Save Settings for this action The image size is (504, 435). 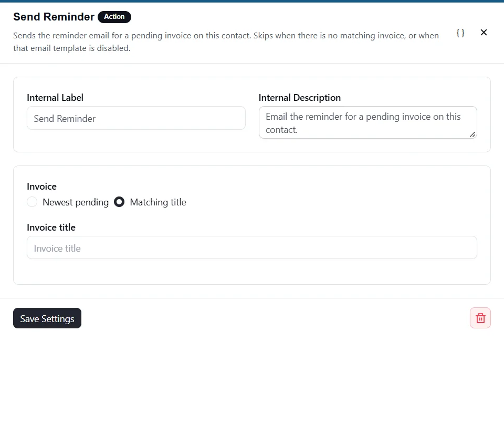tap(47, 318)
